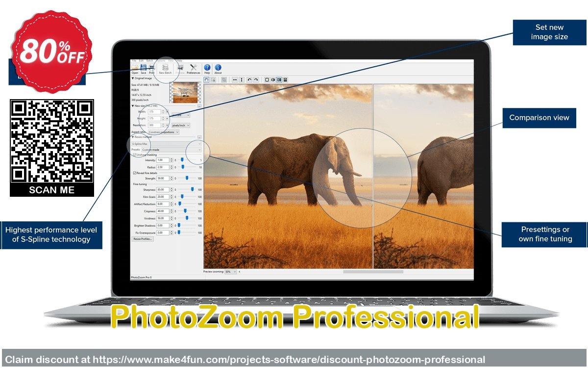Click the Brighten Shadows value field
Screen dimensions: 588x368
(x=163, y=225)
